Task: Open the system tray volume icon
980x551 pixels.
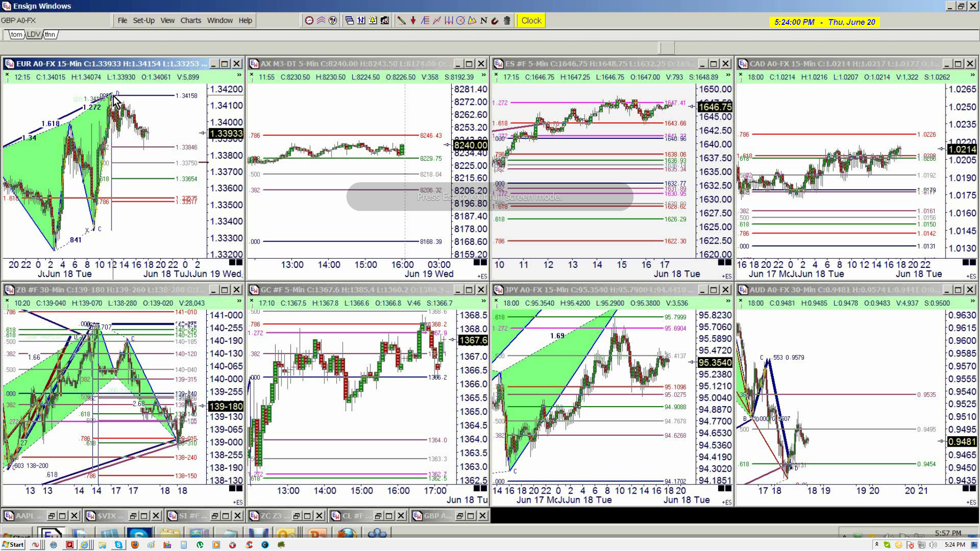Action: coord(933,544)
